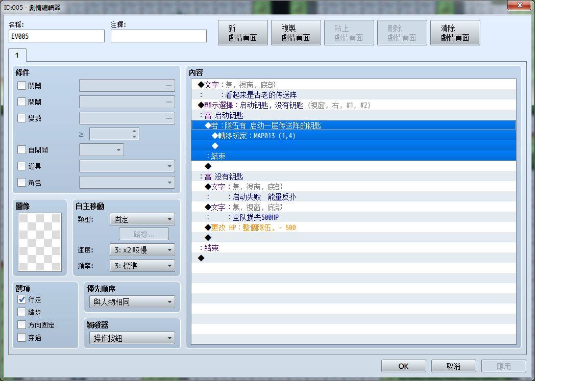Confirm the event with OK
Screen dimensions: 588x381
click(x=404, y=366)
